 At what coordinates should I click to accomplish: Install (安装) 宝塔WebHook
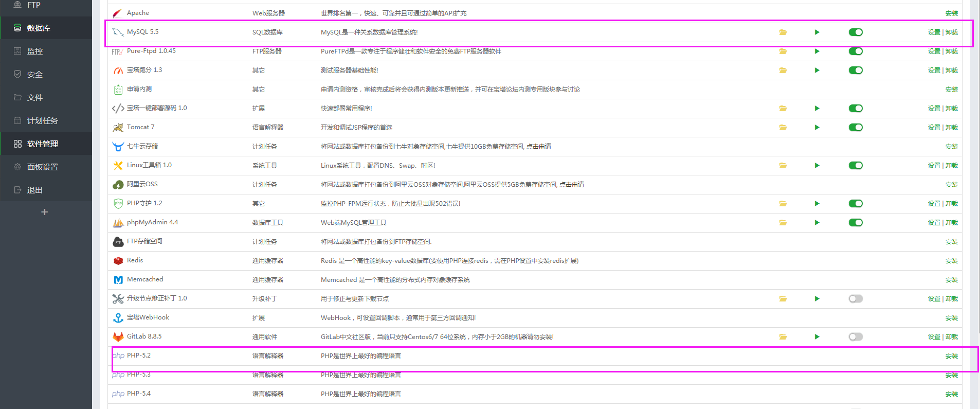tap(952, 318)
